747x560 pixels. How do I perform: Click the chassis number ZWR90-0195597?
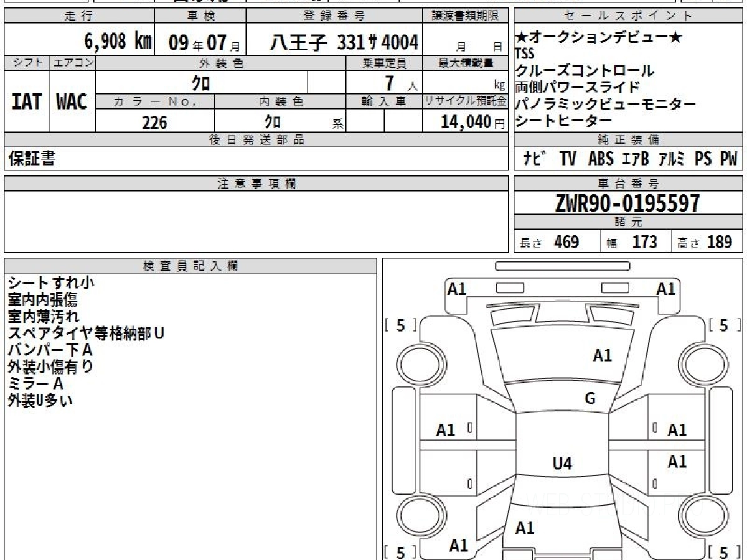pos(627,203)
